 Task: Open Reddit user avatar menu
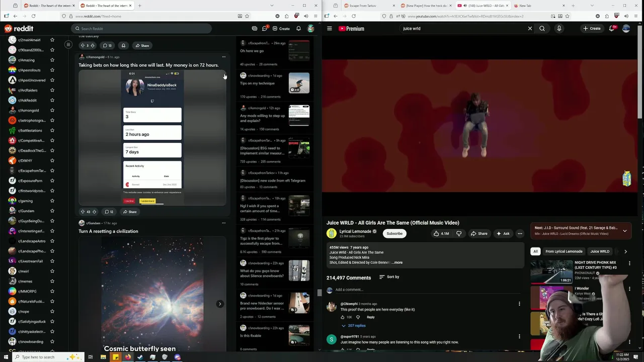(x=311, y=29)
